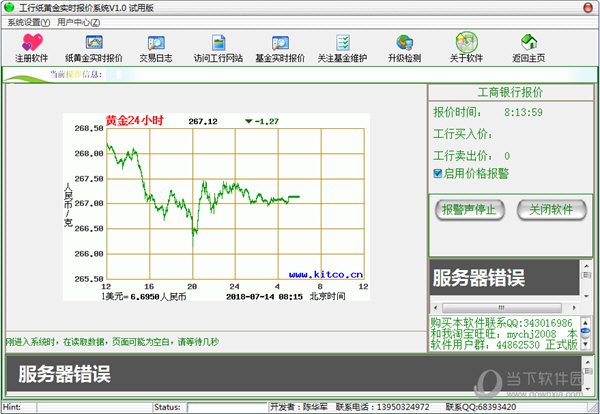Viewport: 600px width, 414px height.
Task: Click the 工行卖出价 label
Action: (x=463, y=155)
